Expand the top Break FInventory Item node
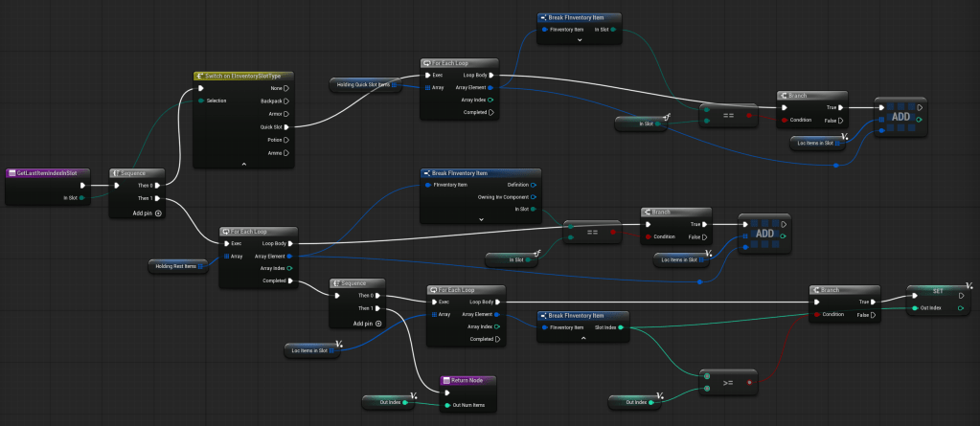The image size is (980, 426). point(580,43)
